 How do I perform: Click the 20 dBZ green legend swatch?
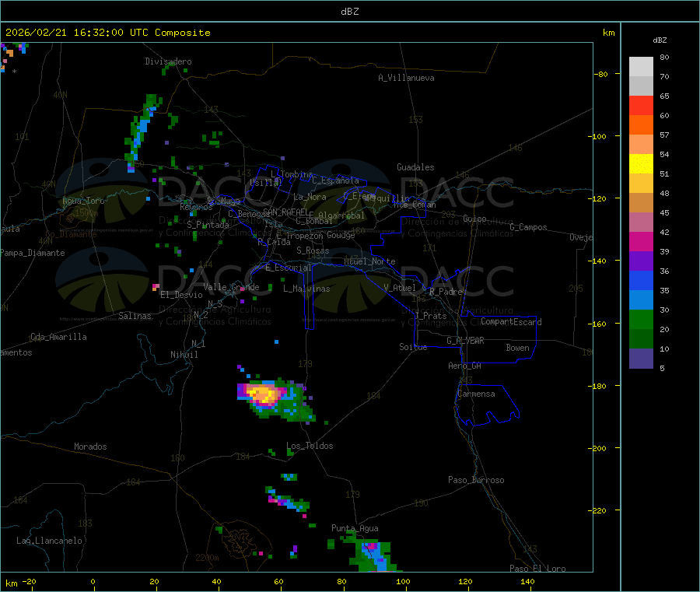[641, 339]
